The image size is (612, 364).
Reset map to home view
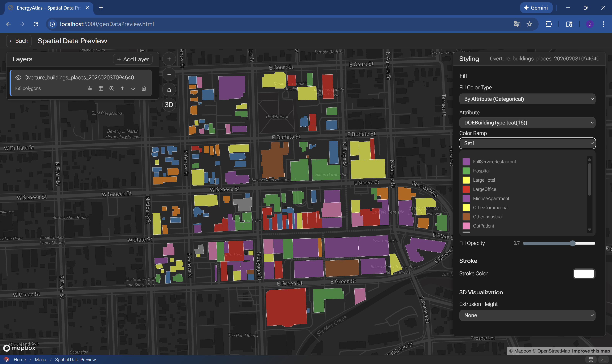[x=169, y=89]
